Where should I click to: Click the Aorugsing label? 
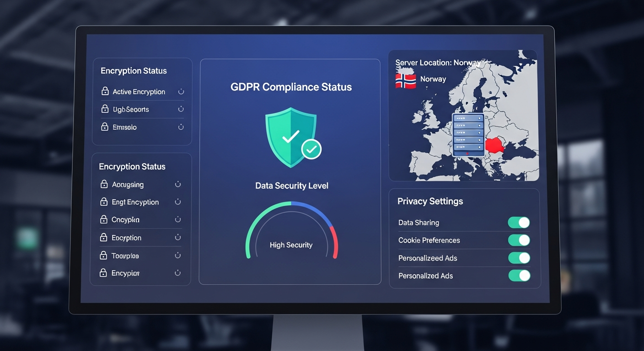[x=128, y=185]
